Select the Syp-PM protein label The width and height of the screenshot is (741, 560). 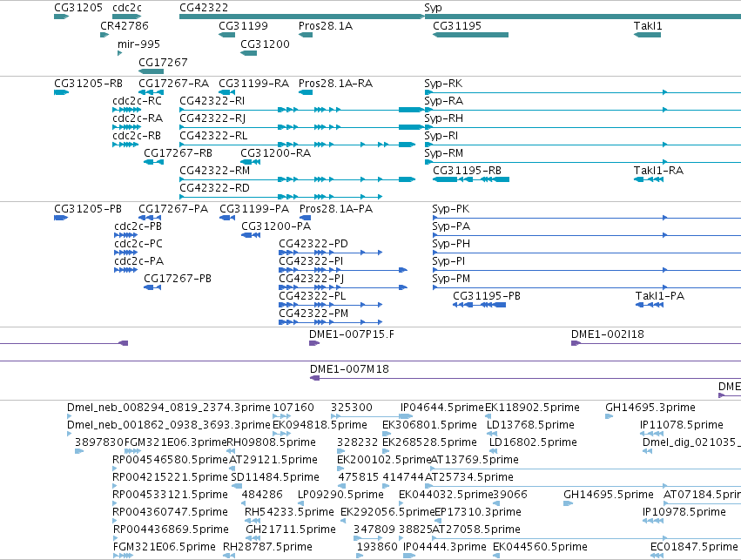click(x=451, y=280)
